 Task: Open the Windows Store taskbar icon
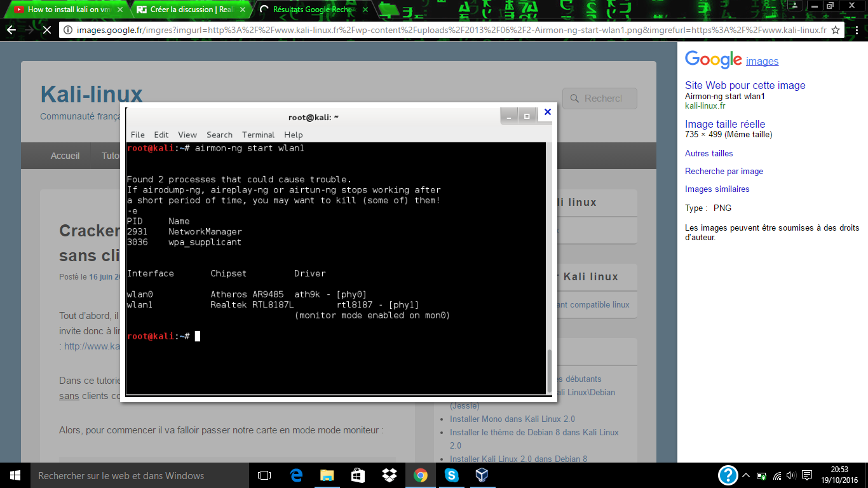(358, 475)
